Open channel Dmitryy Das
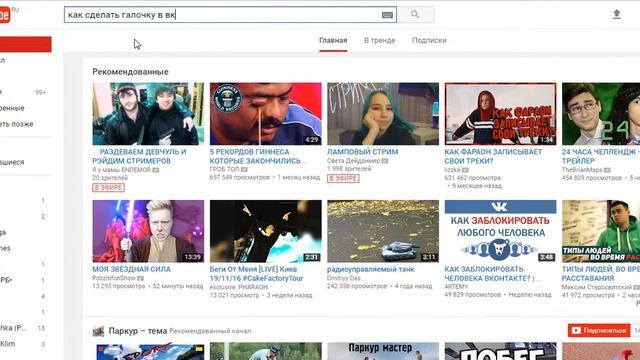Viewport: 640px width, 360px height. (344, 278)
